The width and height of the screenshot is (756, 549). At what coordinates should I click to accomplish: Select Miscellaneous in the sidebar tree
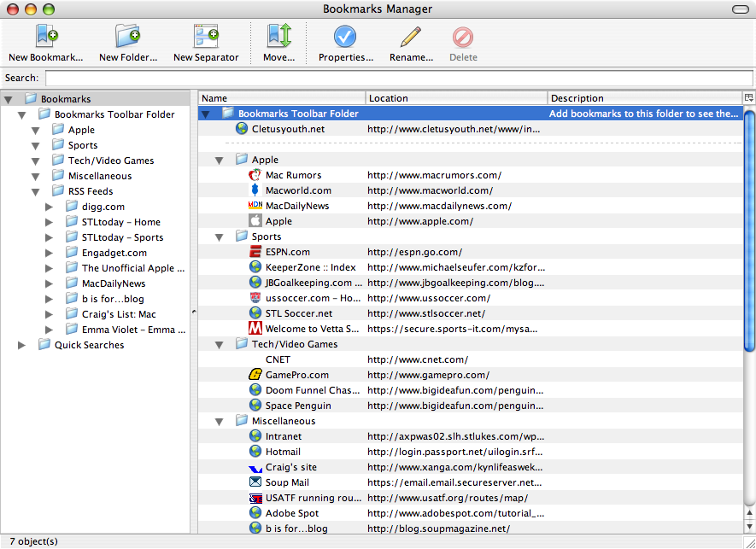click(x=100, y=176)
